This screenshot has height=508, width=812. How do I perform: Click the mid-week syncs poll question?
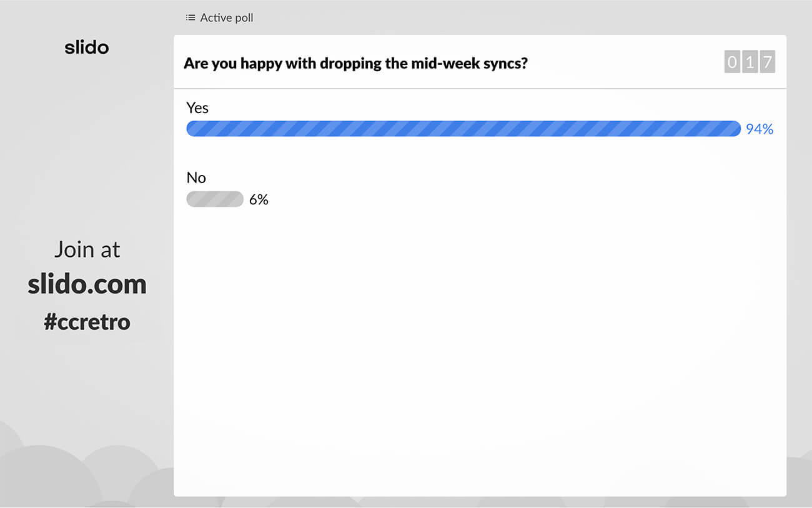(x=355, y=63)
